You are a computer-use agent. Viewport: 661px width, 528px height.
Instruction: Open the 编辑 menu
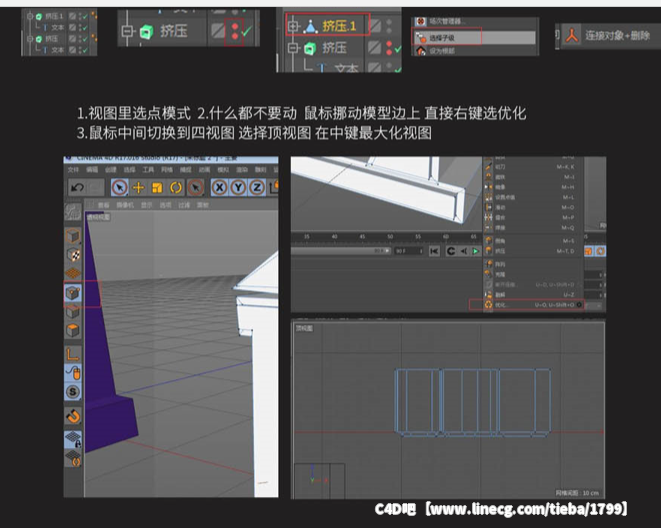[x=92, y=169]
